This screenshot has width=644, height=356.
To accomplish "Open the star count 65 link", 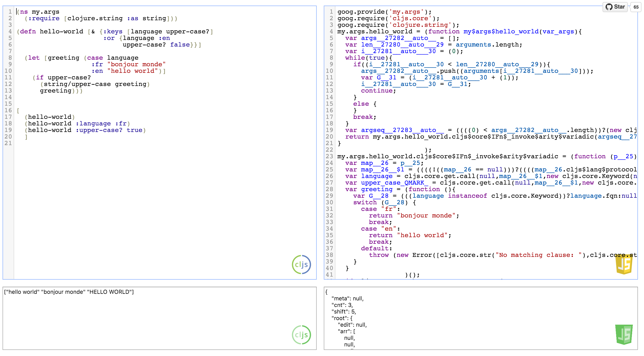I will tap(636, 7).
